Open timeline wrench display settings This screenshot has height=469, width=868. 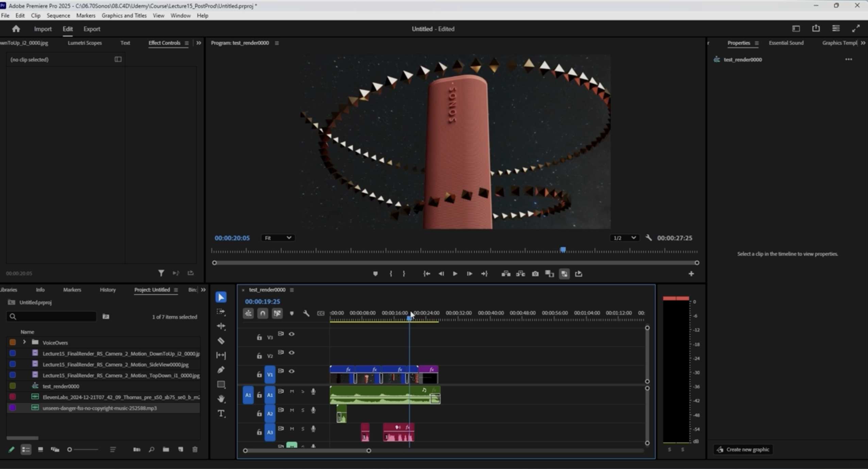pyautogui.click(x=306, y=313)
